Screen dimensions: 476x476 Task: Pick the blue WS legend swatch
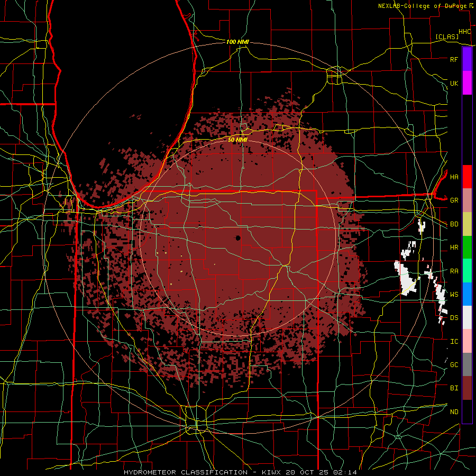(x=467, y=294)
